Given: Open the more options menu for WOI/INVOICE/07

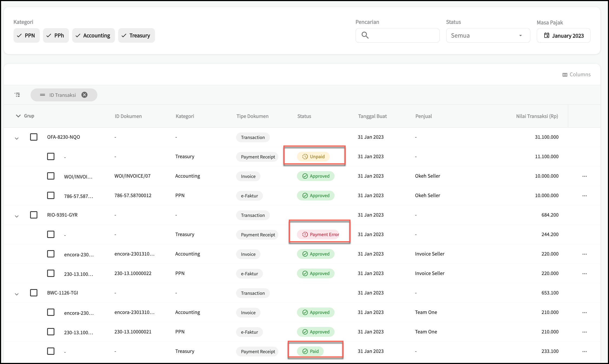Looking at the screenshot, I should tap(584, 176).
